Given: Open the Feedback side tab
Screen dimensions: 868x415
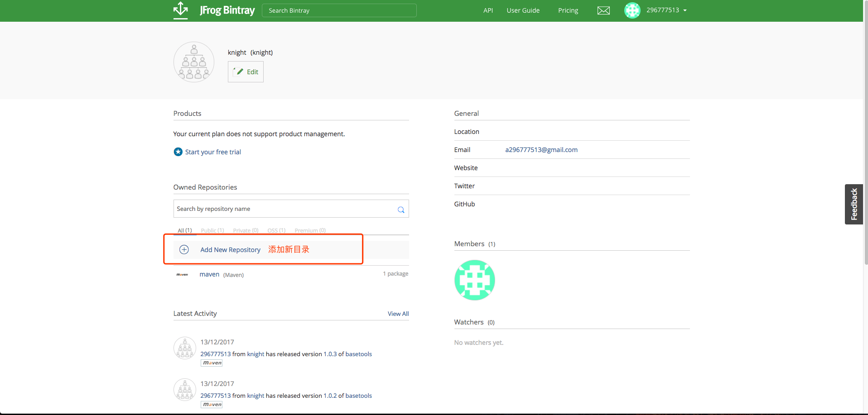Looking at the screenshot, I should (854, 204).
